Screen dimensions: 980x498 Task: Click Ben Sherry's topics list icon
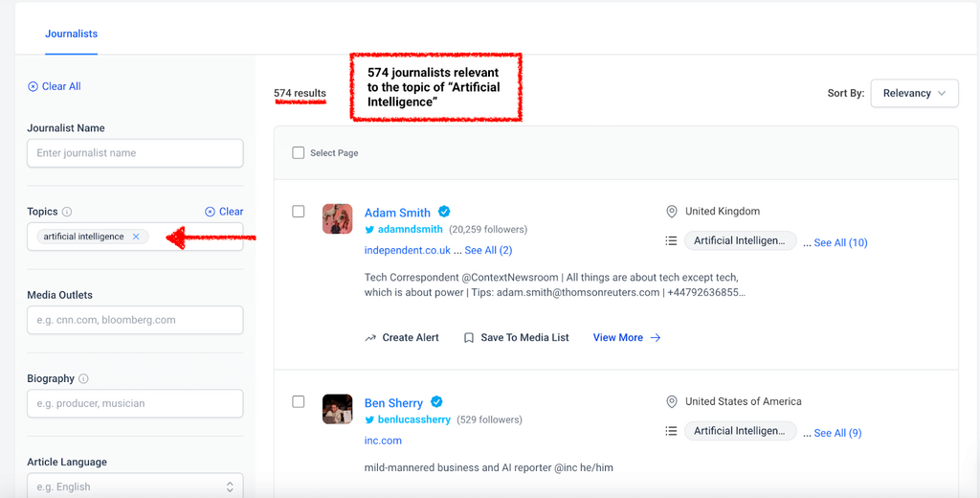coord(672,432)
